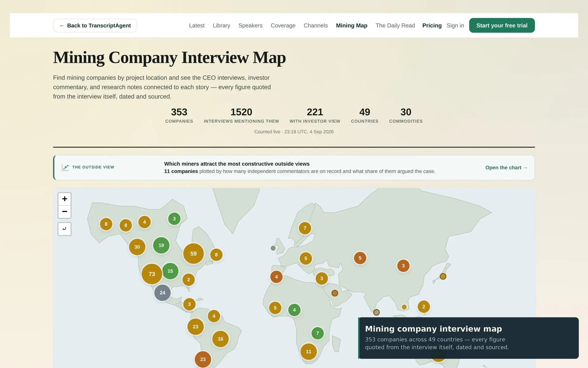Select the orange cluster marker labeled 3 in Mongolia
The width and height of the screenshot is (588, 368).
[x=403, y=266]
